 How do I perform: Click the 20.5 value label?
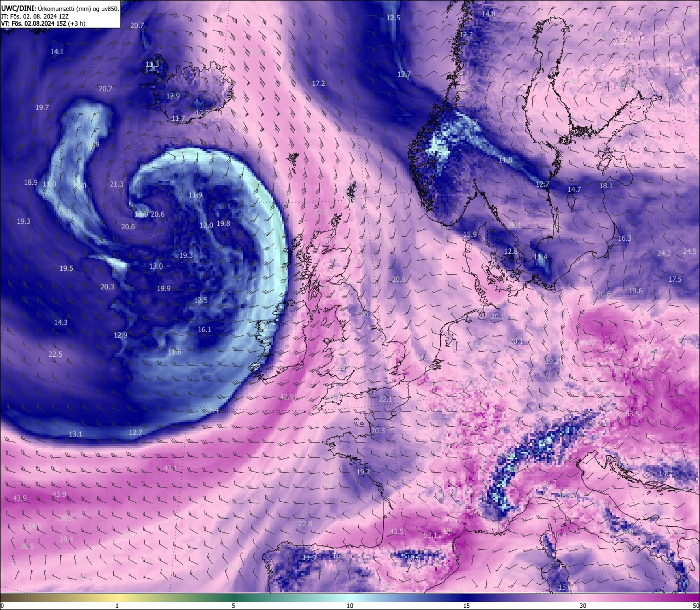[378, 431]
